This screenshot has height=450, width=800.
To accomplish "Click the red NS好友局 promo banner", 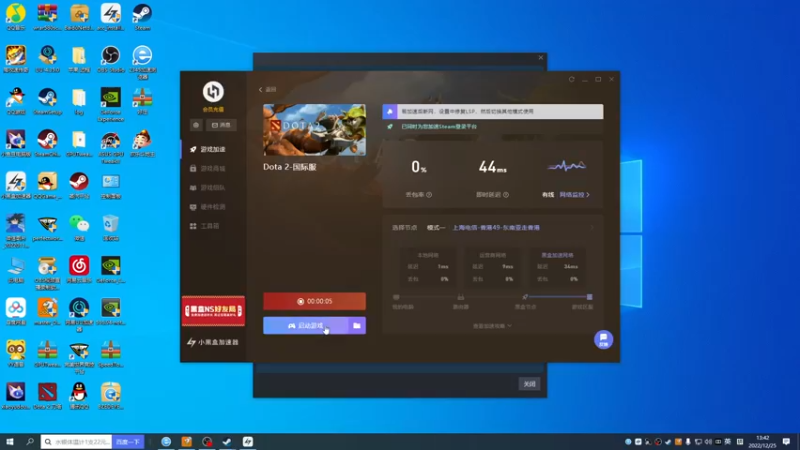I will [213, 311].
